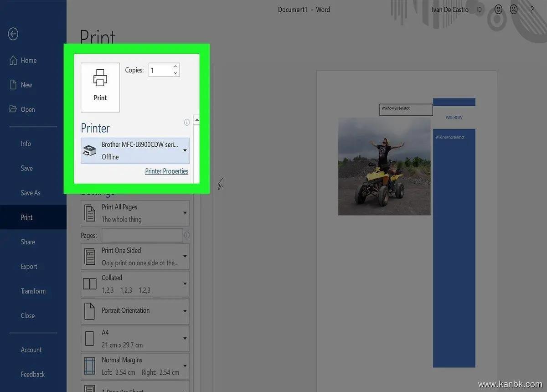The height and width of the screenshot is (392, 547).
Task: Open the Export menu item
Action: (29, 267)
